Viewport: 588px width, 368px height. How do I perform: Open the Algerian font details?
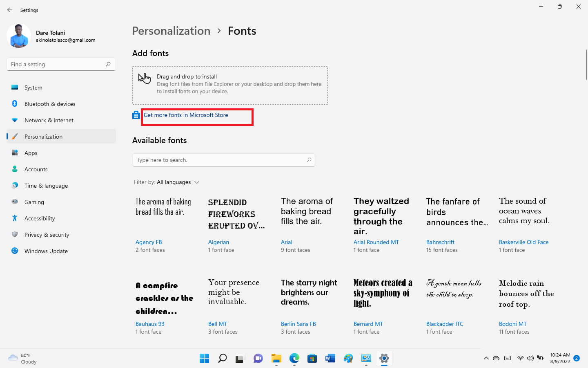point(218,242)
